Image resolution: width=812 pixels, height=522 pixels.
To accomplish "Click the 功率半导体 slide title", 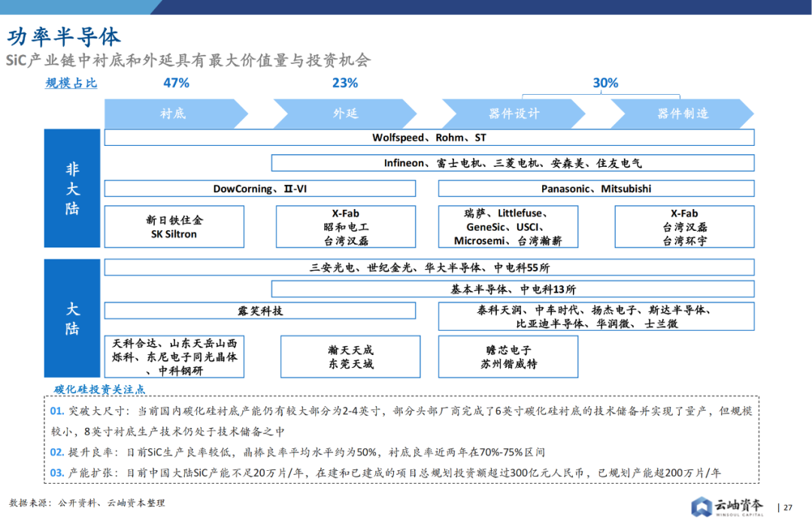I will (64, 37).
